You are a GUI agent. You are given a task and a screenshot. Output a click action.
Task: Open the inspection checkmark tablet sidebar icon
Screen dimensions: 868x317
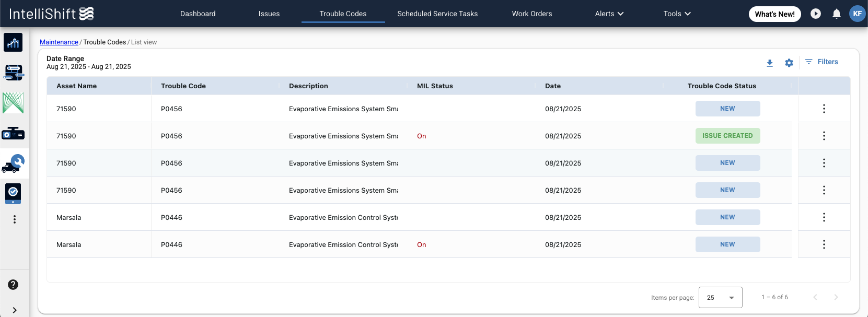pos(13,193)
